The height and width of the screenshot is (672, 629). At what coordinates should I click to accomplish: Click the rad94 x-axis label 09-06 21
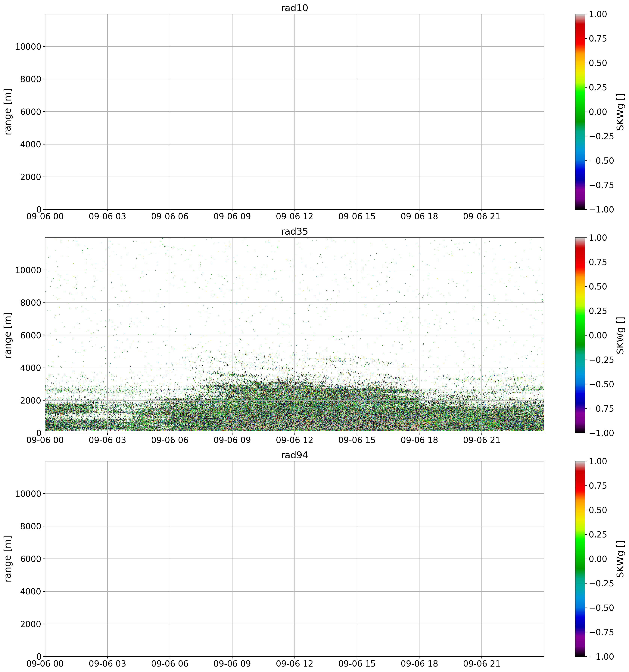pyautogui.click(x=481, y=664)
